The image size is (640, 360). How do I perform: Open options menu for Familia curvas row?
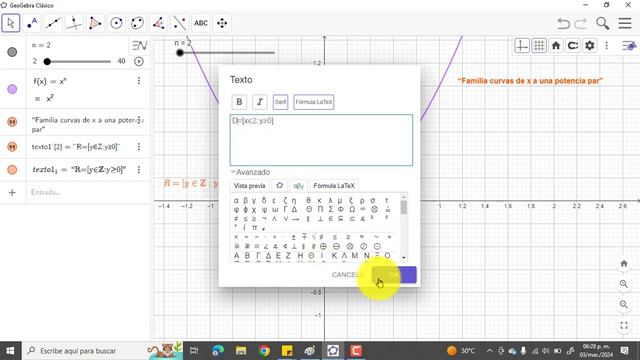click(139, 120)
